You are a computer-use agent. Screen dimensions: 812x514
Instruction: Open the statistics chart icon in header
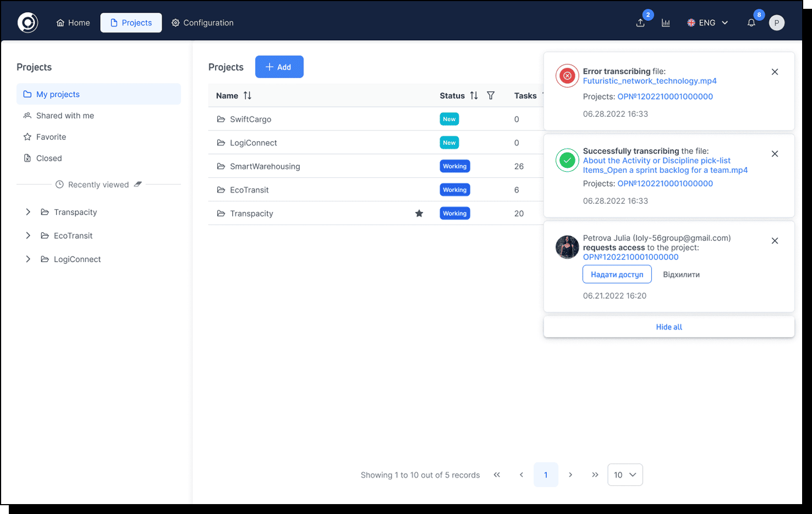pos(666,23)
